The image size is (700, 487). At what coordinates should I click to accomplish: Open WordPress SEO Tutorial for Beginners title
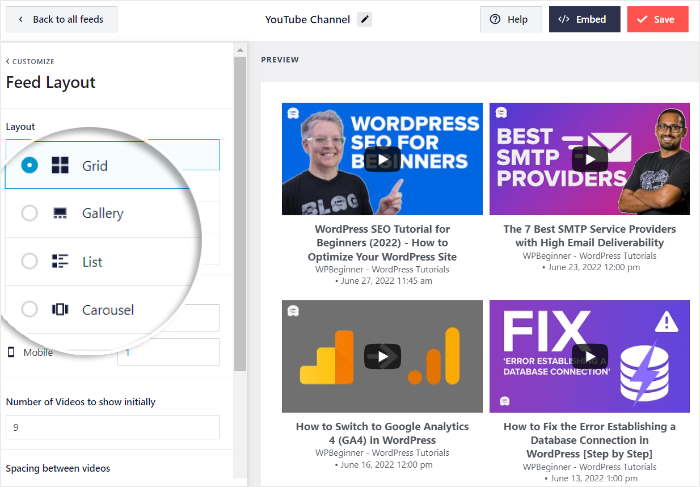pos(382,243)
